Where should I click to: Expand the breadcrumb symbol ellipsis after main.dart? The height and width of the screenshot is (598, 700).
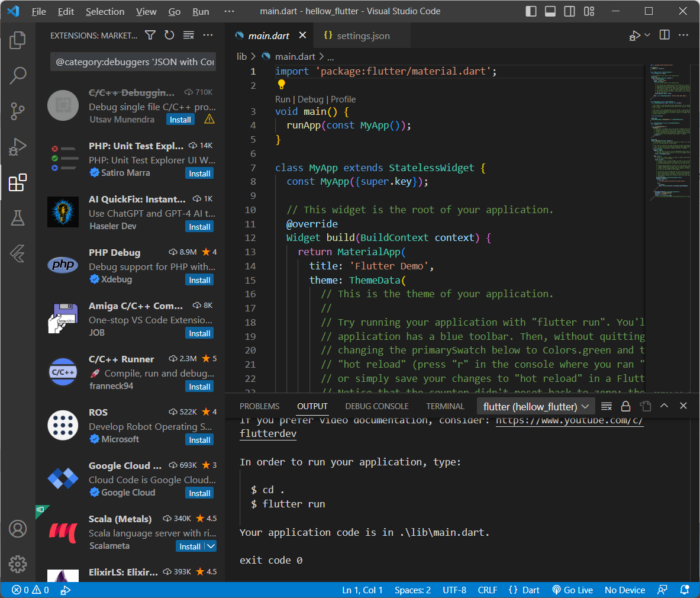[x=330, y=57]
